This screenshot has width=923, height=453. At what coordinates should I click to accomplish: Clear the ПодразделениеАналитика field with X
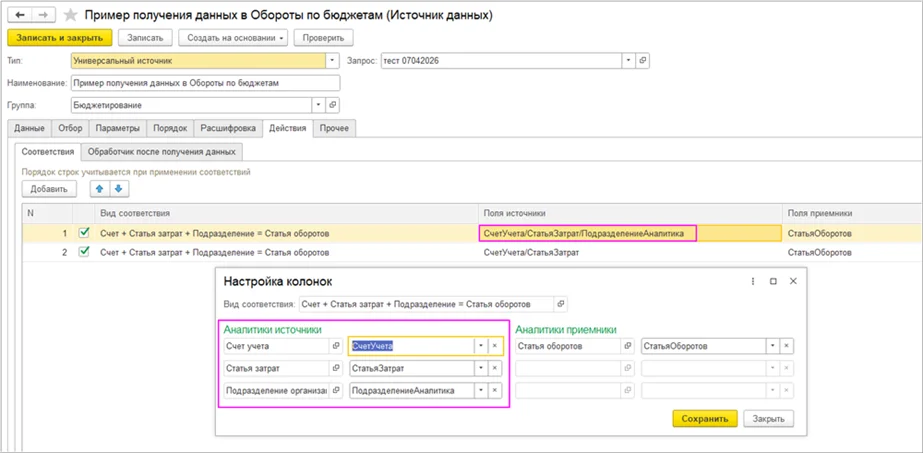pos(495,391)
